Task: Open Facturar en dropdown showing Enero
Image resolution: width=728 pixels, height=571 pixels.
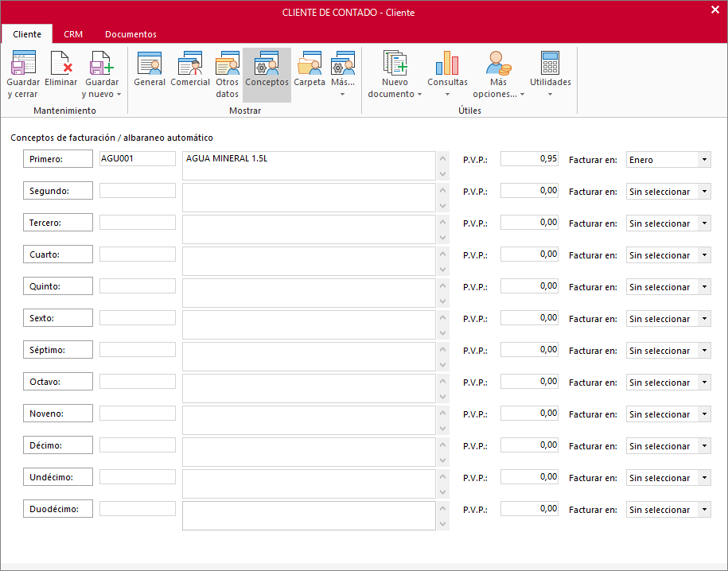Action: point(668,160)
